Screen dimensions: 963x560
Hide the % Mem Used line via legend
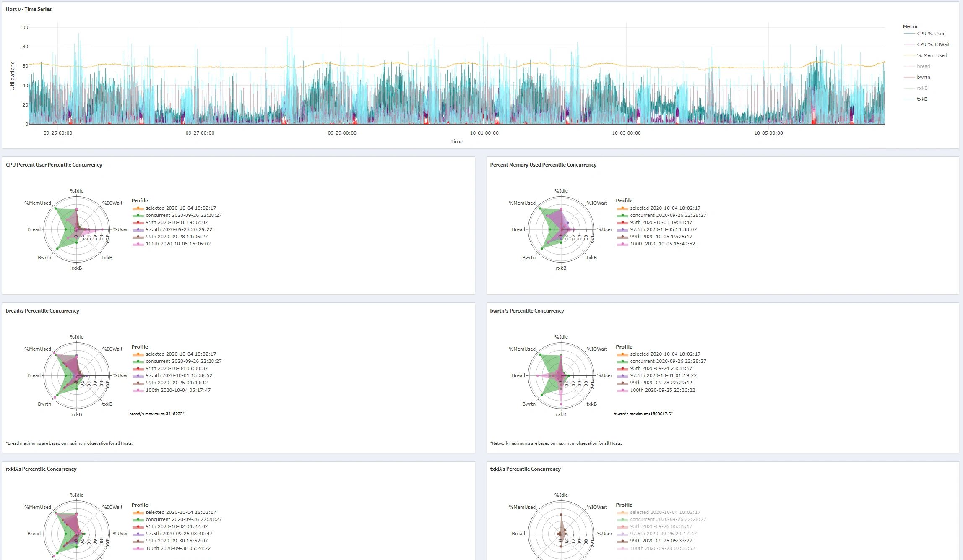pos(926,55)
